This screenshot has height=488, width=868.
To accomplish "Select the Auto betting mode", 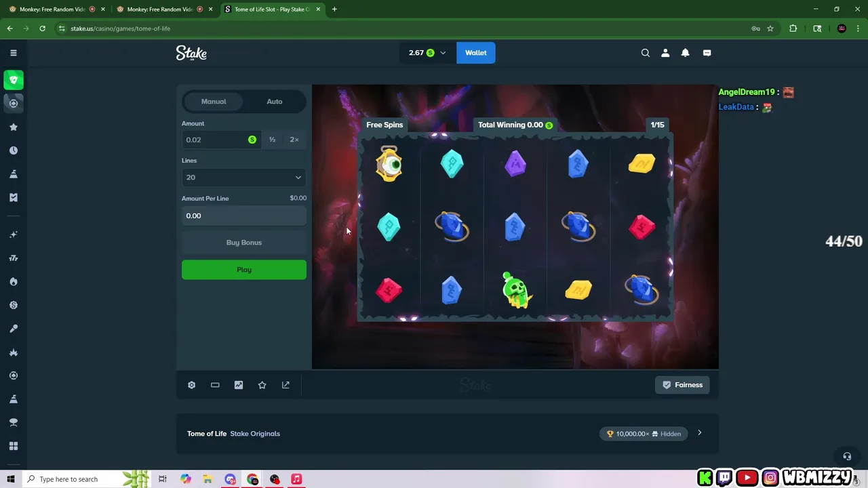I will point(275,102).
